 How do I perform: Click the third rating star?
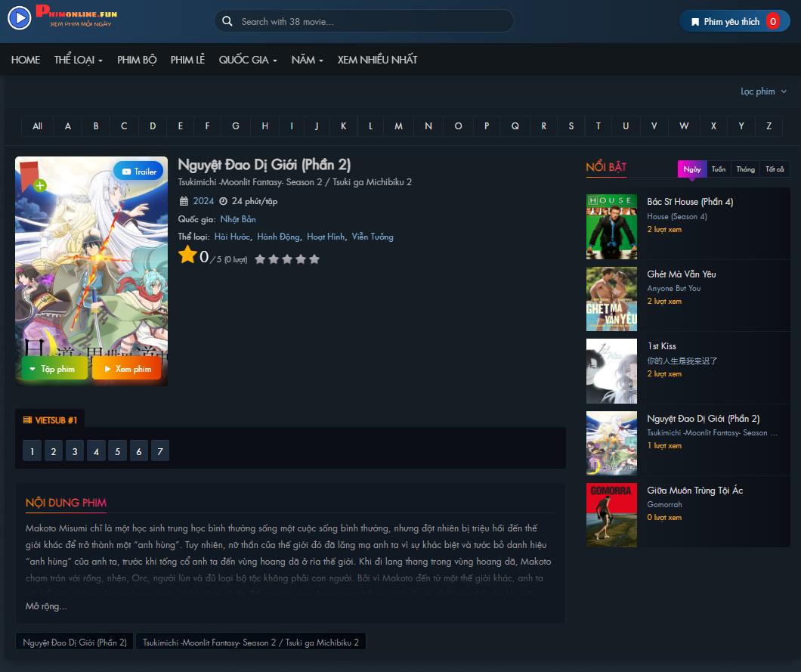[x=287, y=259]
